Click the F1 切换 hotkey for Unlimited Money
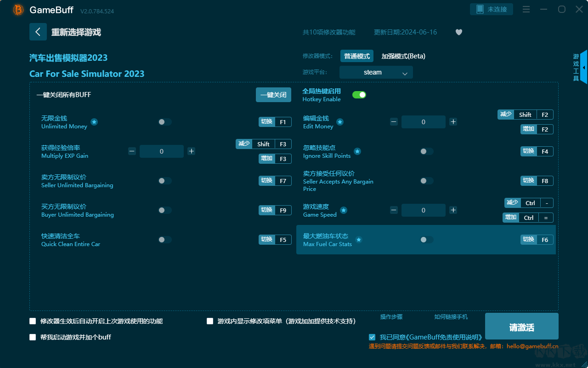 tap(275, 122)
